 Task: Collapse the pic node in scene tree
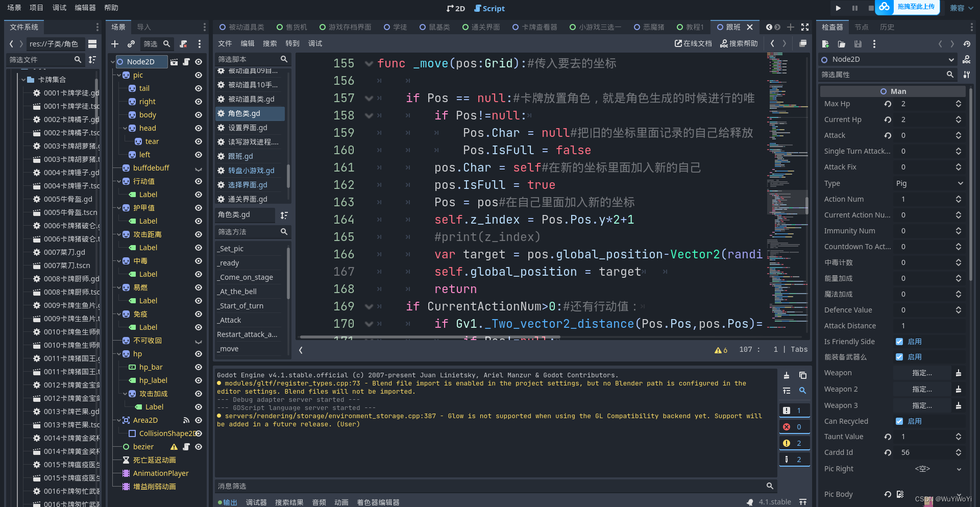pyautogui.click(x=119, y=75)
